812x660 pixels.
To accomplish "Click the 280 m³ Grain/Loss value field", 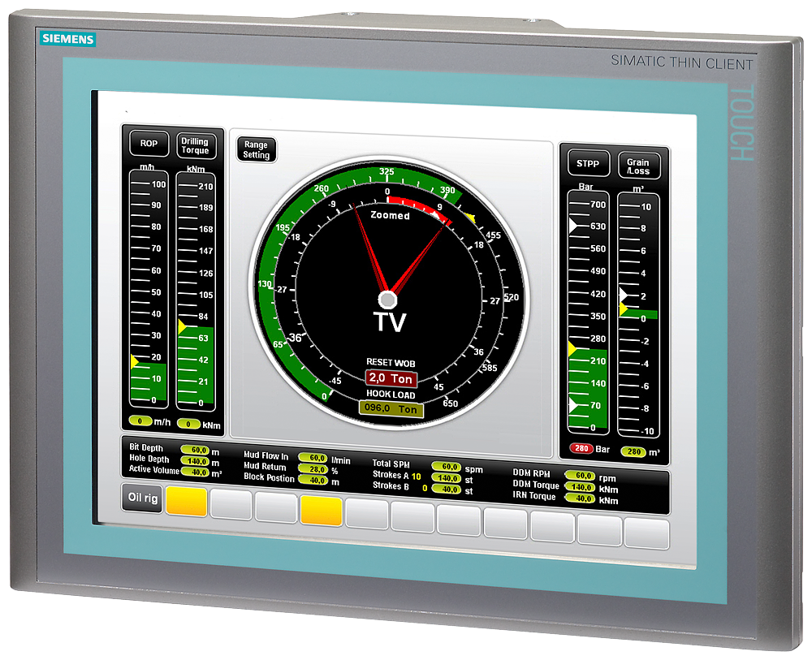I will [634, 451].
